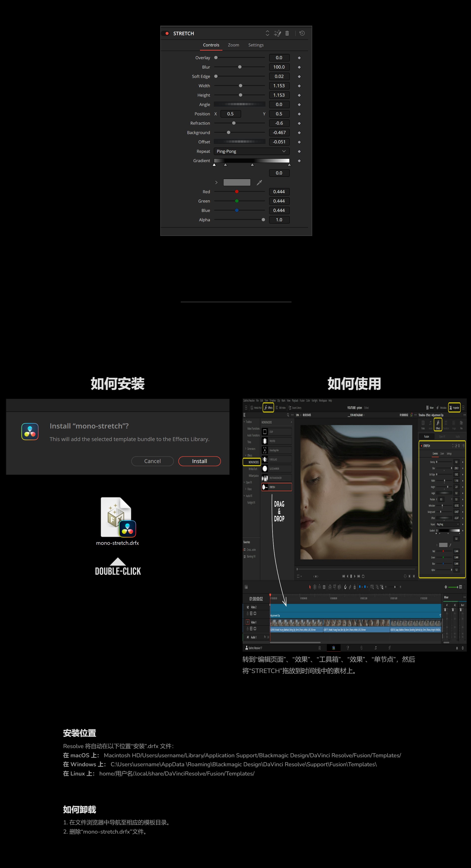Select the STRETCH effect in MONONODES

click(277, 486)
